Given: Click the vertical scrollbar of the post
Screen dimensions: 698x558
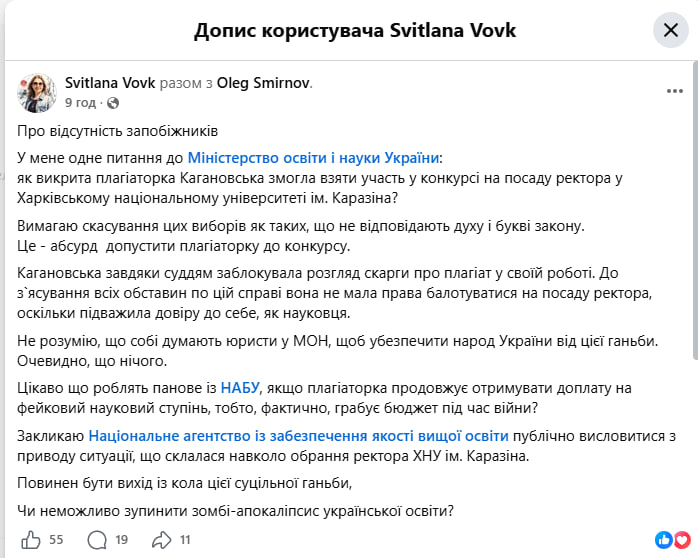Looking at the screenshot, I should [695, 211].
